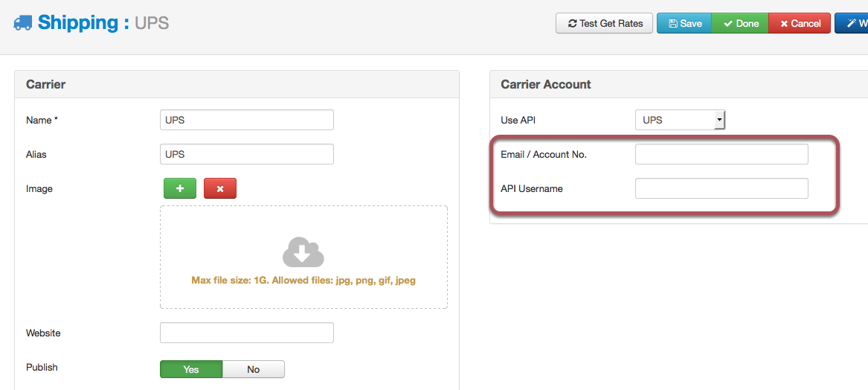868x390 pixels.
Task: Remove carrier image with red X
Action: (x=220, y=188)
